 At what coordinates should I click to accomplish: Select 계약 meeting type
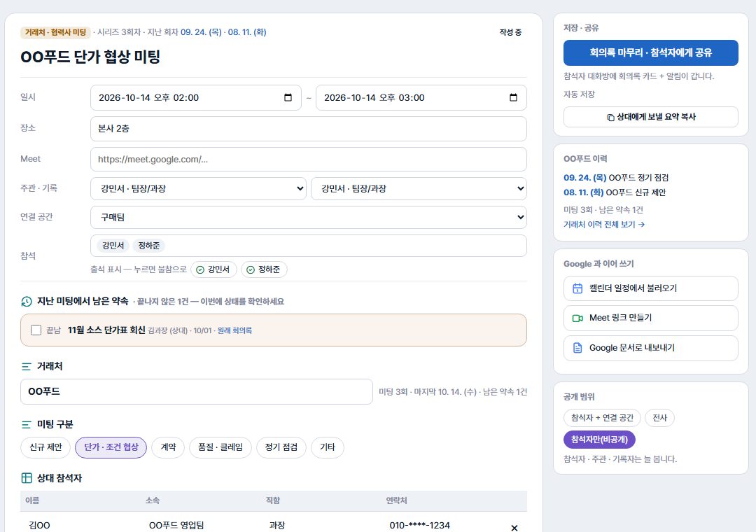coord(168,447)
